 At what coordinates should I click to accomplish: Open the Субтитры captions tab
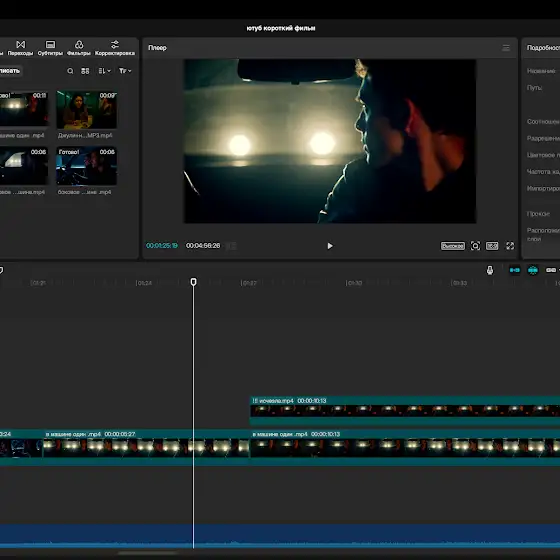(x=50, y=48)
